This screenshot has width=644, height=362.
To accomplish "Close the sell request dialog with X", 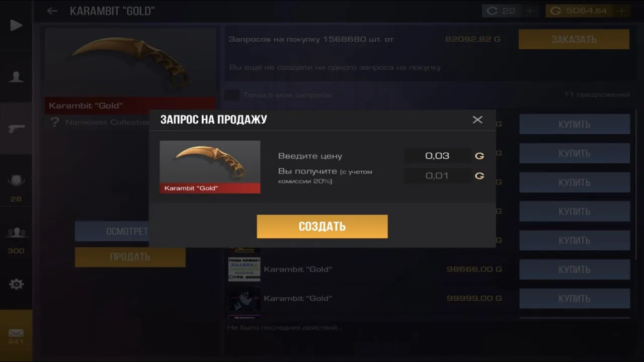I will pos(477,120).
